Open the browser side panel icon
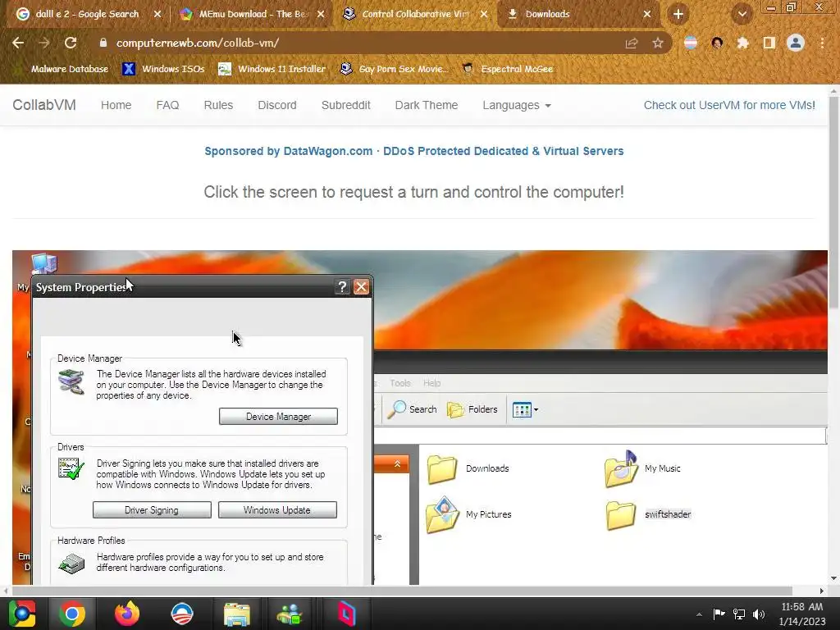Viewport: 840px width, 630px height. coord(769,43)
